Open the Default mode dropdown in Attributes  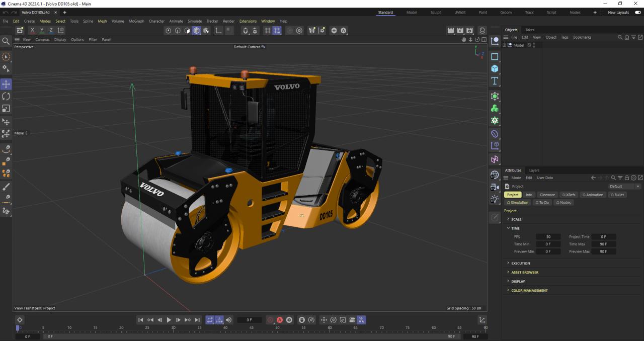click(624, 187)
